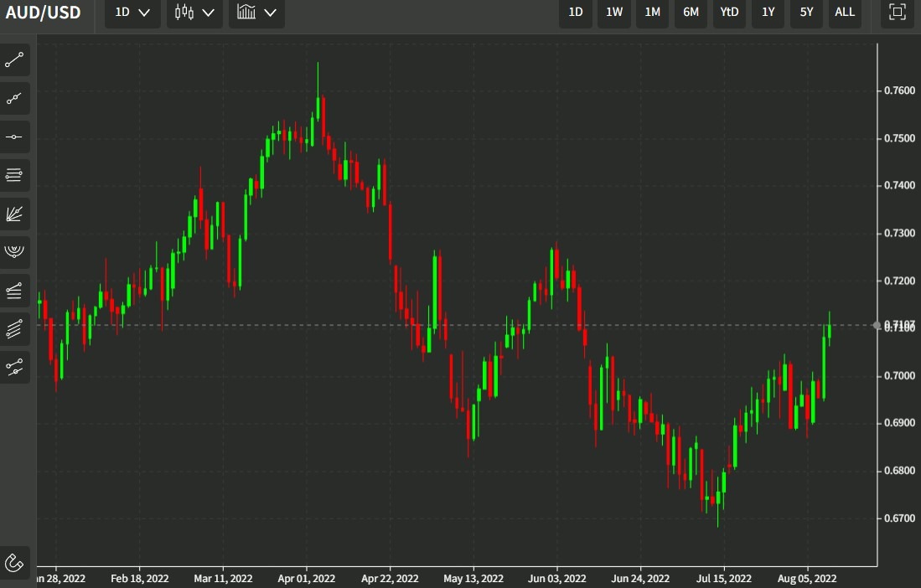Click the 0.6900 price axis label
Image resolution: width=921 pixels, height=588 pixels.
(899, 423)
